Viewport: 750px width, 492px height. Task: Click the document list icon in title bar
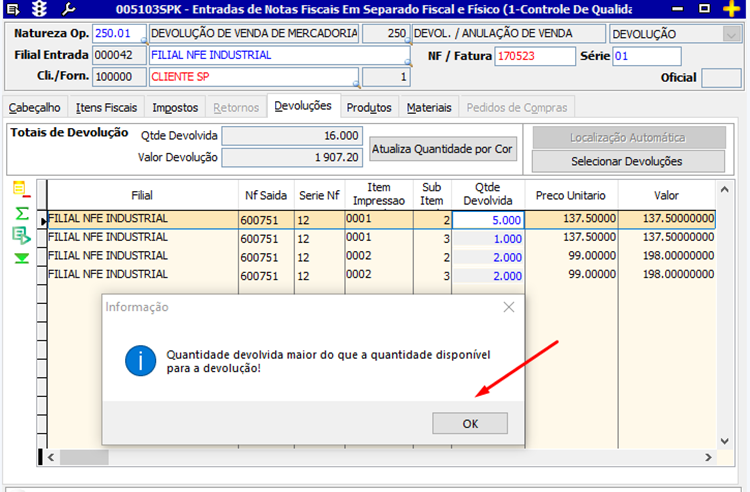pos(13,9)
